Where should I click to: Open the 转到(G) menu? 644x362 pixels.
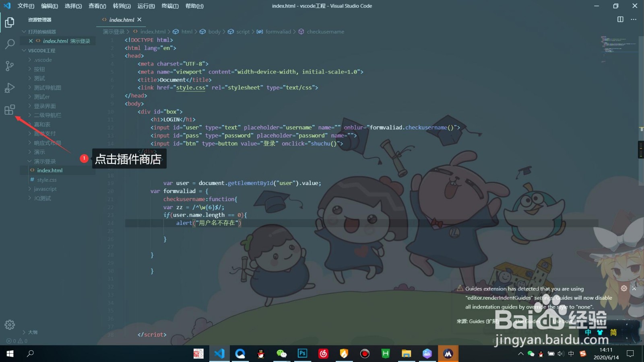point(122,6)
